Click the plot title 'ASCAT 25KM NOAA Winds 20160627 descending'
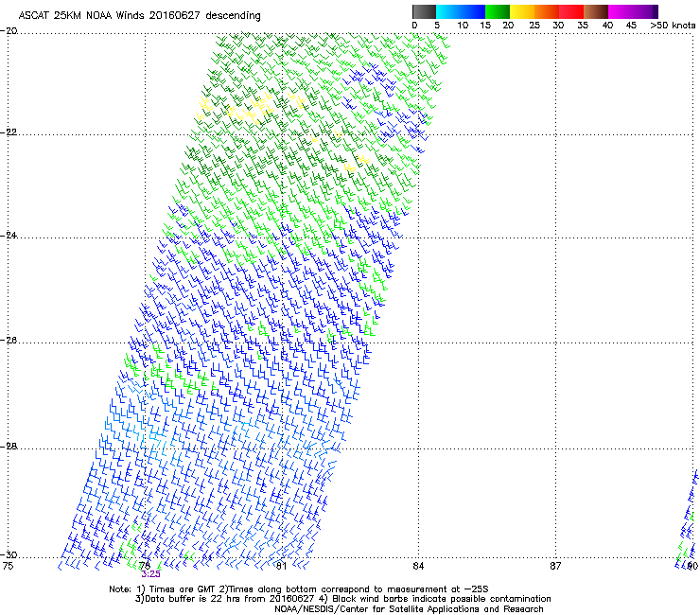 point(139,16)
